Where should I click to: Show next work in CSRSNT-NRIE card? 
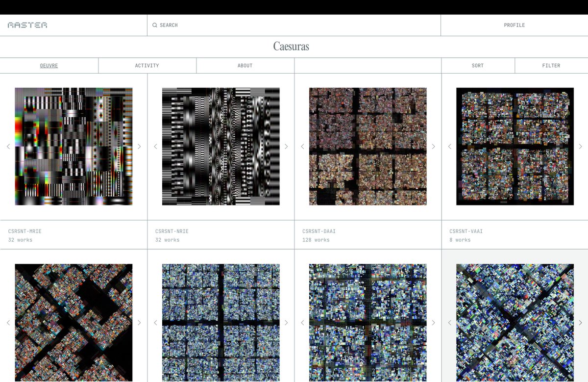point(286,146)
